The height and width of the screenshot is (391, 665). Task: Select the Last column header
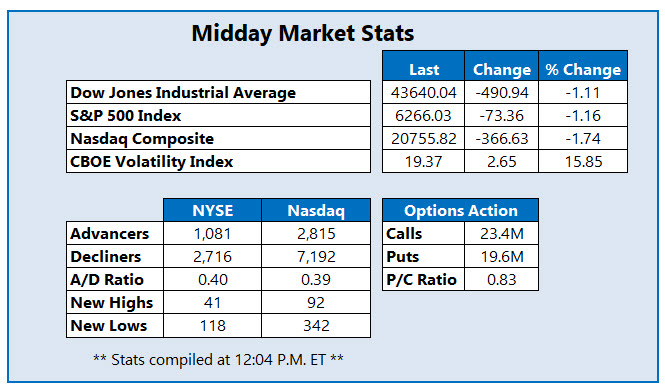tap(423, 66)
